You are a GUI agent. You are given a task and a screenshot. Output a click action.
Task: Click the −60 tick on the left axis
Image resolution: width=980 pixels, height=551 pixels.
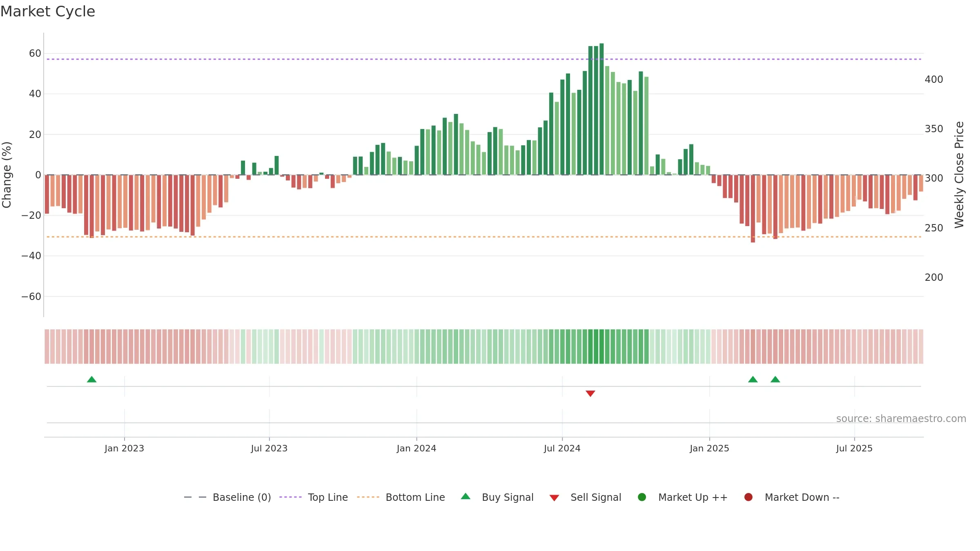[31, 297]
